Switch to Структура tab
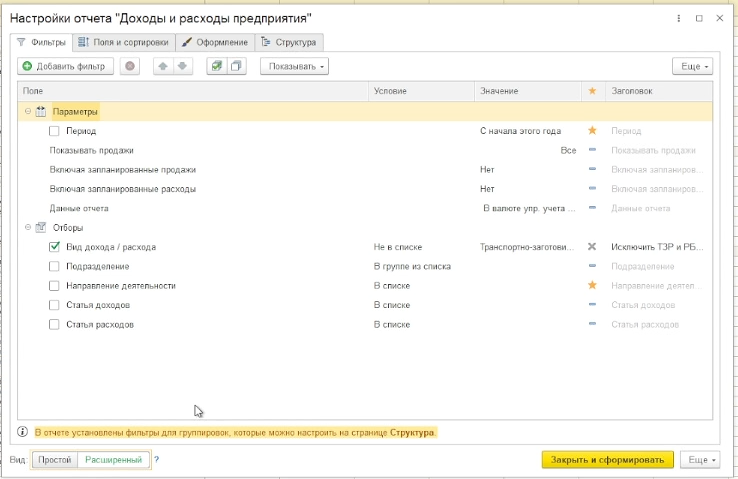This screenshot has width=738, height=479. point(289,42)
